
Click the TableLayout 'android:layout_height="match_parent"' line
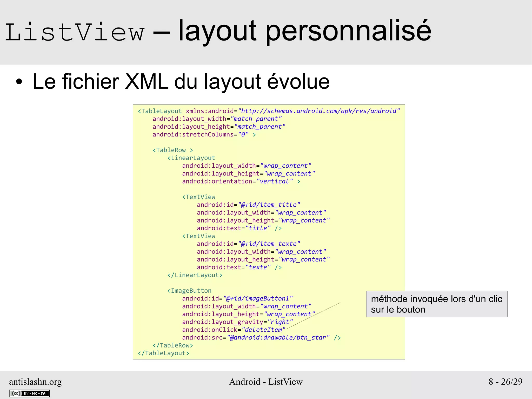pos(219,127)
